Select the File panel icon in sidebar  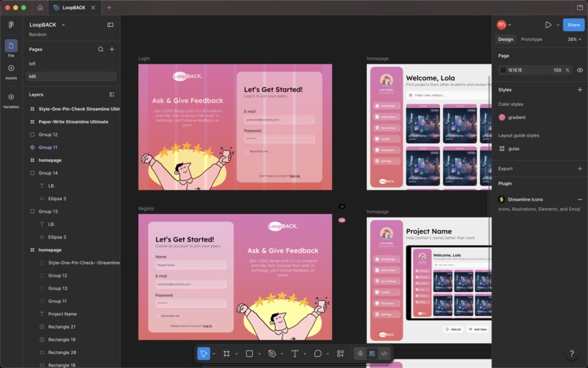point(11,46)
